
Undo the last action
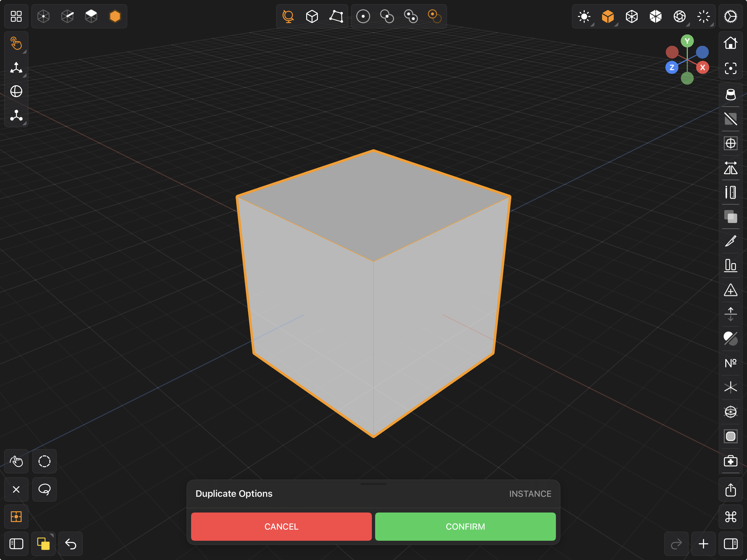point(71,544)
